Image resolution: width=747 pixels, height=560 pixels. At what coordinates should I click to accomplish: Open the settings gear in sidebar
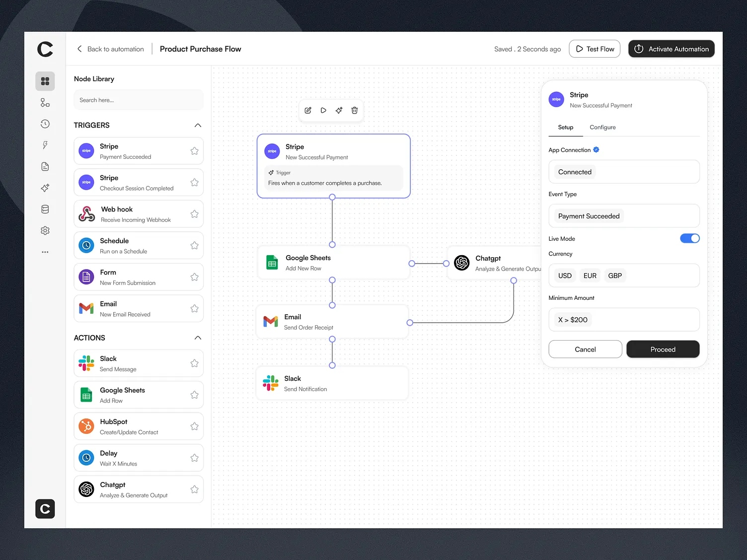45,230
